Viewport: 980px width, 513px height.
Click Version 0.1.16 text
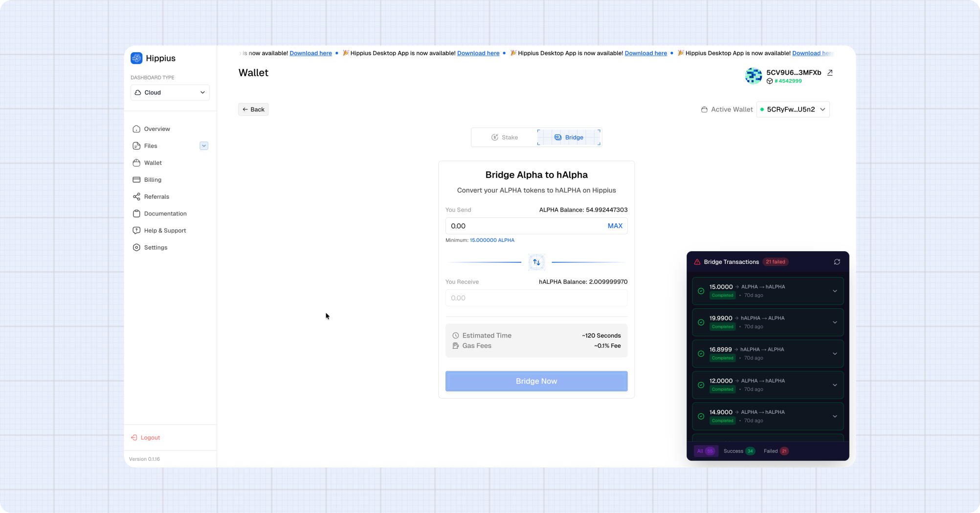(x=144, y=459)
